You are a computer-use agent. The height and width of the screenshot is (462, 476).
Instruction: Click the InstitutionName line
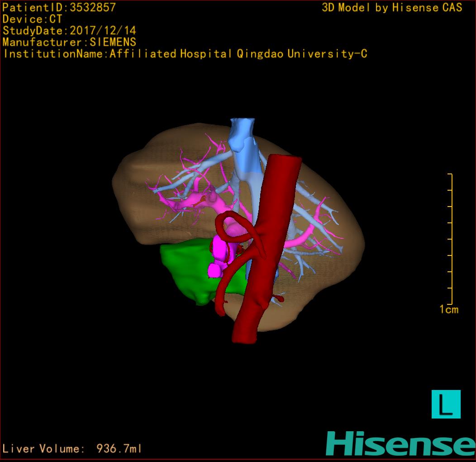[x=185, y=54]
